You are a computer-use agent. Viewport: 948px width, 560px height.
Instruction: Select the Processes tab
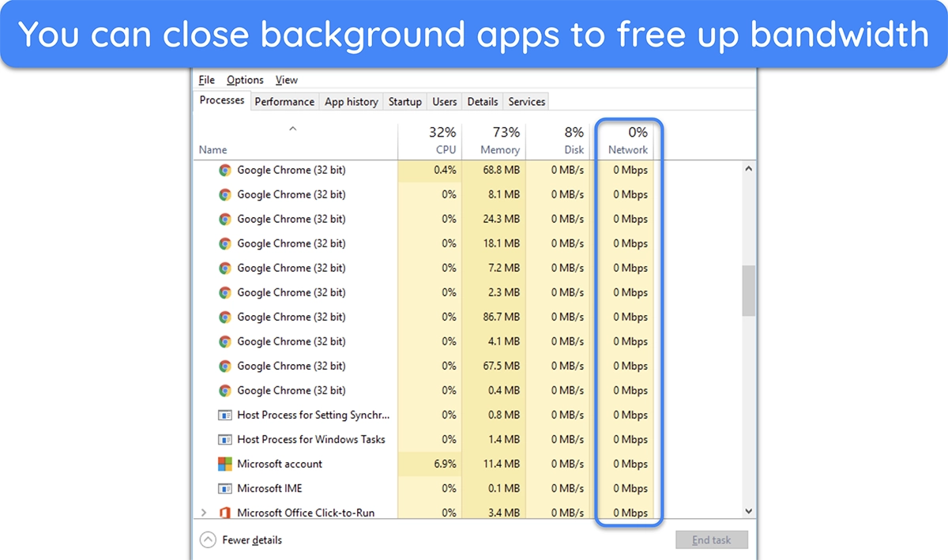[222, 100]
